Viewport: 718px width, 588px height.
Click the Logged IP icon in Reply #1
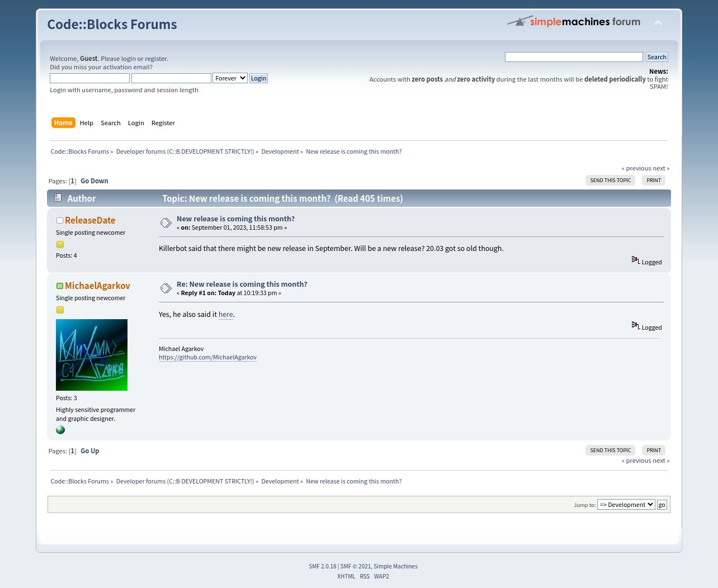click(x=635, y=325)
